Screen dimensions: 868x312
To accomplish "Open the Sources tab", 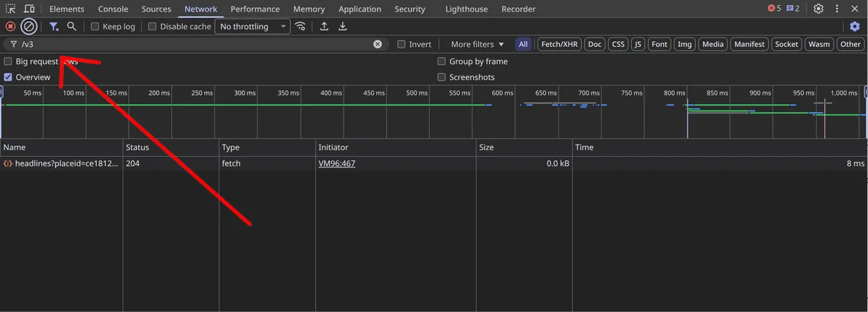I will point(156,9).
